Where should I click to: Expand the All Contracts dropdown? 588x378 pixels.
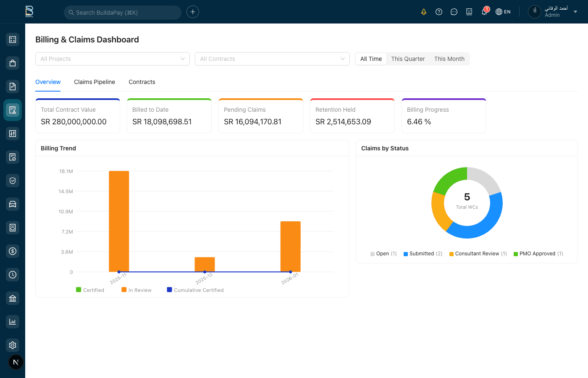click(x=272, y=59)
